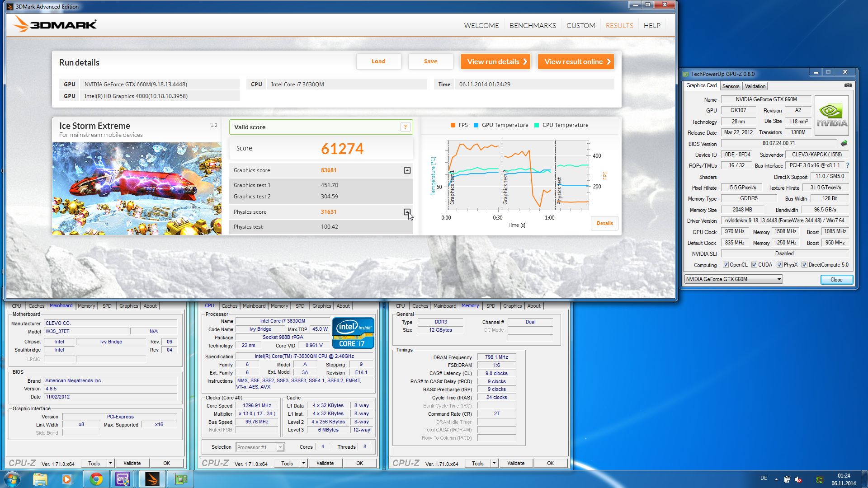The image size is (868, 488).
Task: Click View run details button
Action: click(495, 61)
